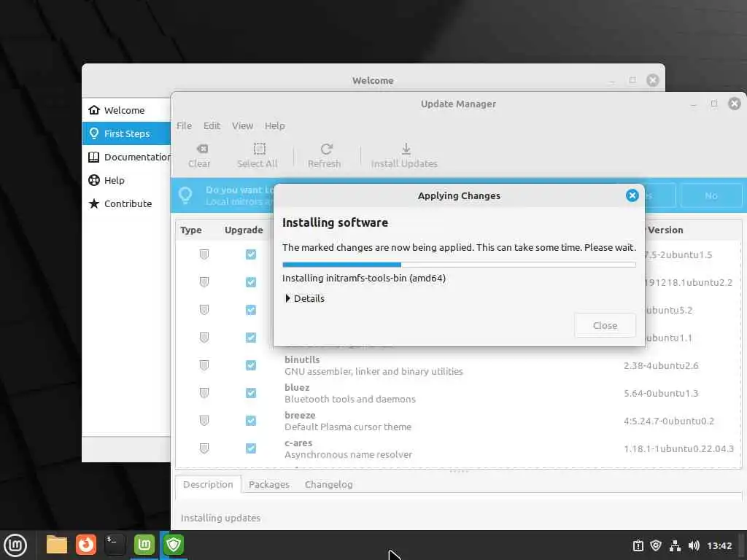Close the Applying Changes dialog with X
Screen dimensions: 747x560
pyautogui.click(x=632, y=195)
